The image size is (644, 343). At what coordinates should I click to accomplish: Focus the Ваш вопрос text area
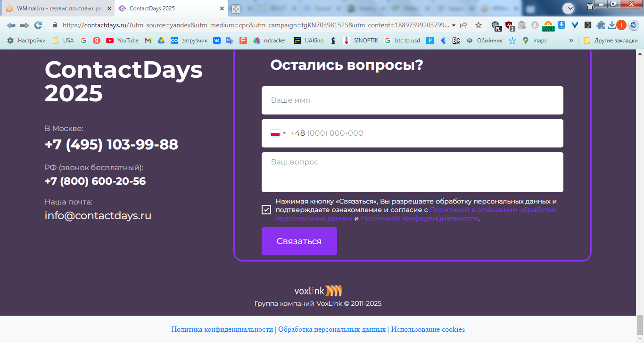413,172
